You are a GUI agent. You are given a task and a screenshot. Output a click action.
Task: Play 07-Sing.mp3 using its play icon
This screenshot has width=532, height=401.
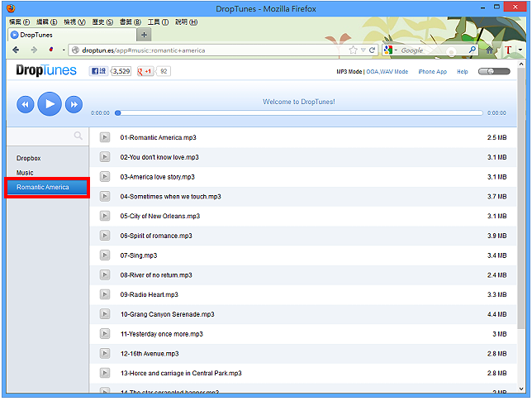pyautogui.click(x=105, y=255)
